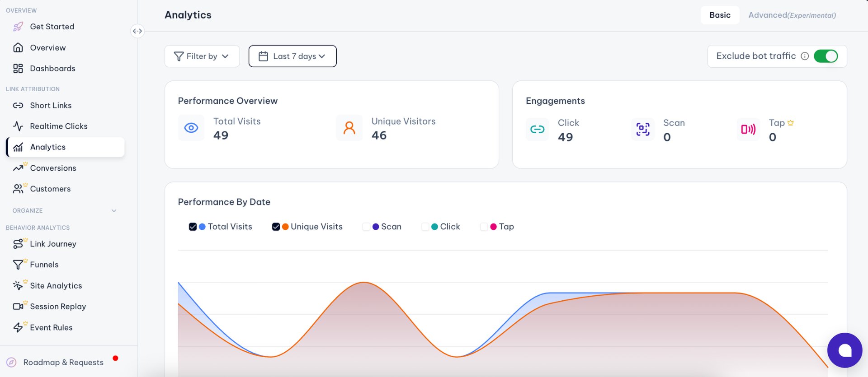Click the Event Rules lightning icon
The image size is (868, 377).
click(18, 327)
